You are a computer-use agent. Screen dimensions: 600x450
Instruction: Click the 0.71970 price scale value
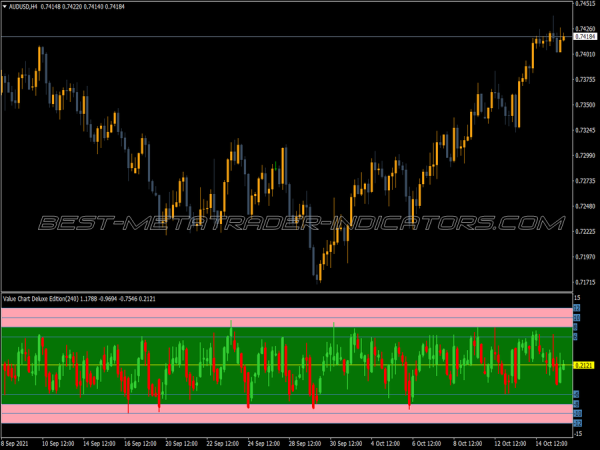[585, 257]
